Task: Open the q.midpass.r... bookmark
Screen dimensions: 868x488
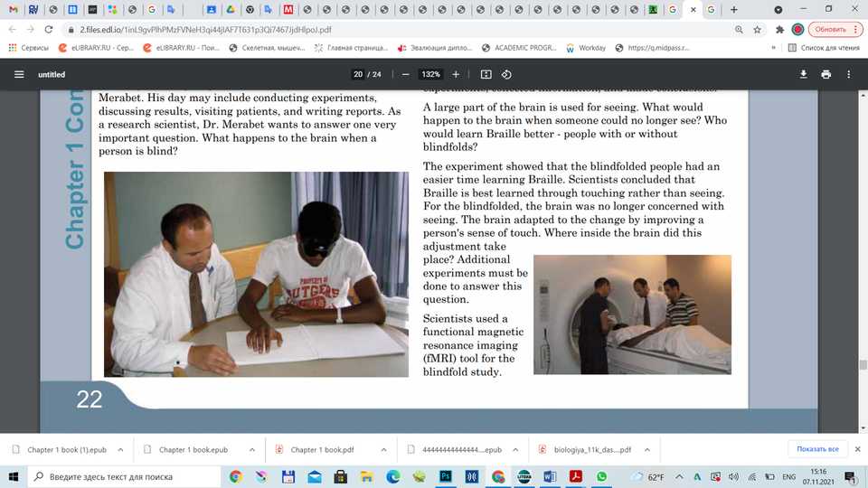Action: 652,48
